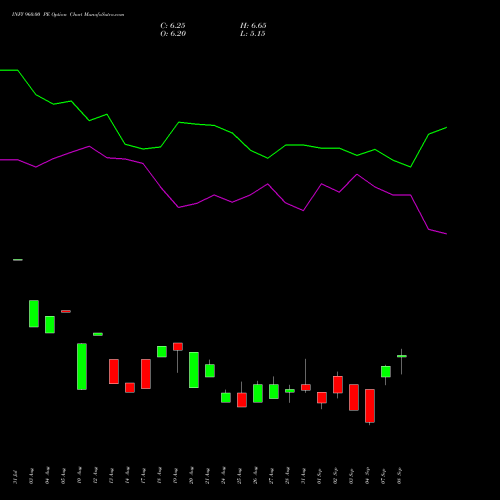Select the red candle above 19 Aug
The image size is (500, 500).
point(178,347)
